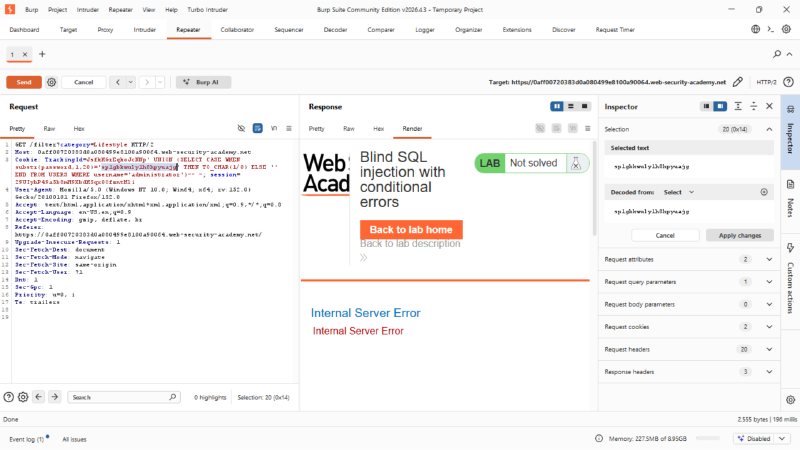Open the response pane hamburger menu

[x=587, y=128]
